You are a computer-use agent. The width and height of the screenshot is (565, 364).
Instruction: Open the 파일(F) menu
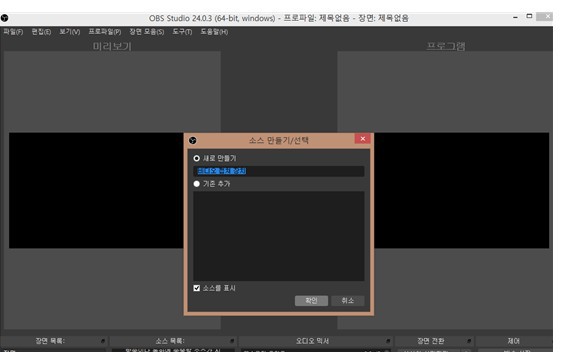click(13, 32)
